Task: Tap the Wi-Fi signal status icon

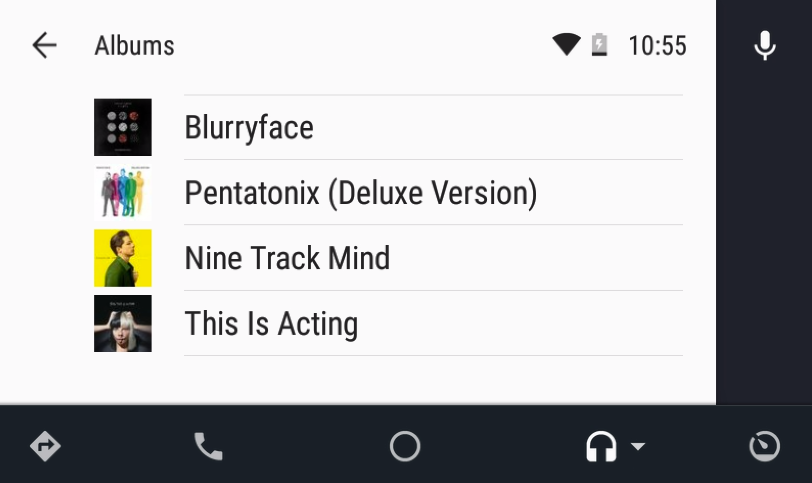Action: tap(567, 45)
